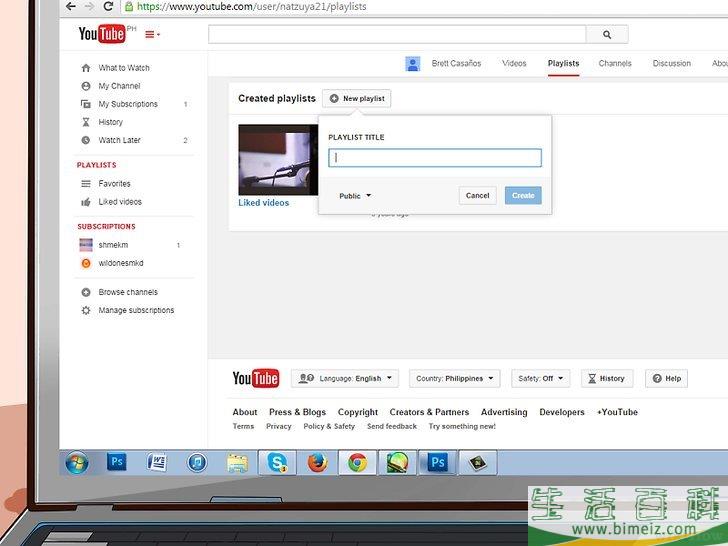Click the footer History button
This screenshot has width=728, height=546.
[606, 378]
